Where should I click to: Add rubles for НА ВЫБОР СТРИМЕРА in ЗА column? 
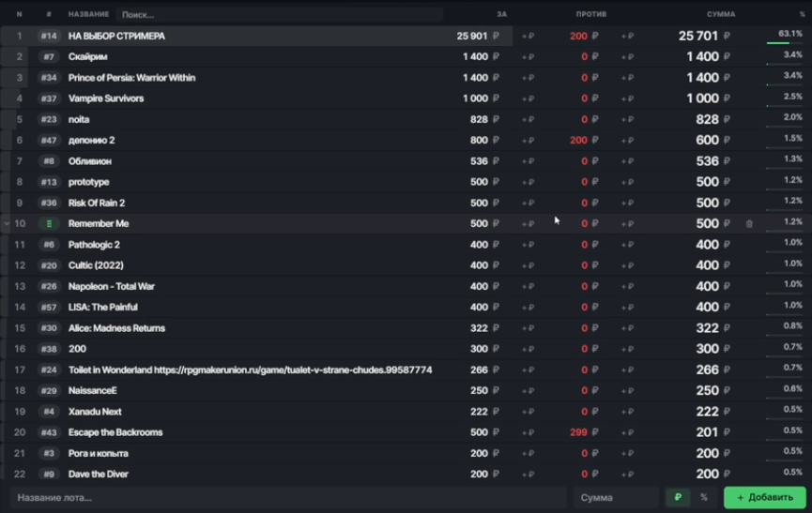528,37
